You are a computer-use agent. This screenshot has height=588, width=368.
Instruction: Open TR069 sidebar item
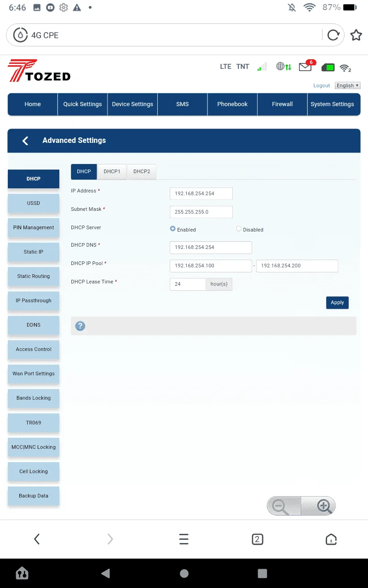click(x=34, y=423)
